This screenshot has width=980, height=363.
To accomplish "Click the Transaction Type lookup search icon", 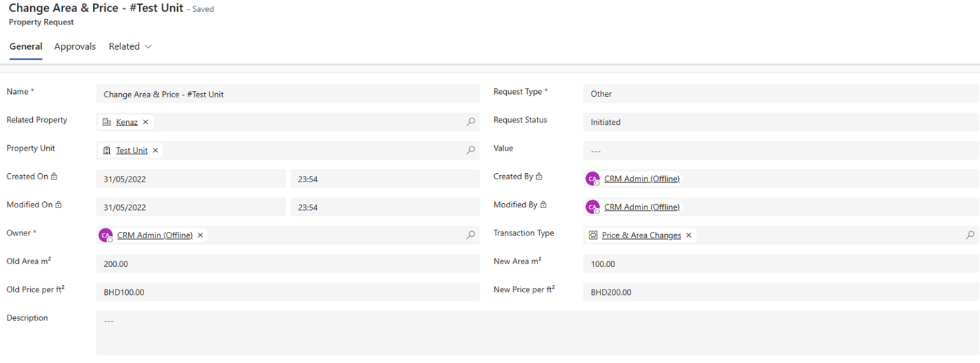I will (x=970, y=235).
